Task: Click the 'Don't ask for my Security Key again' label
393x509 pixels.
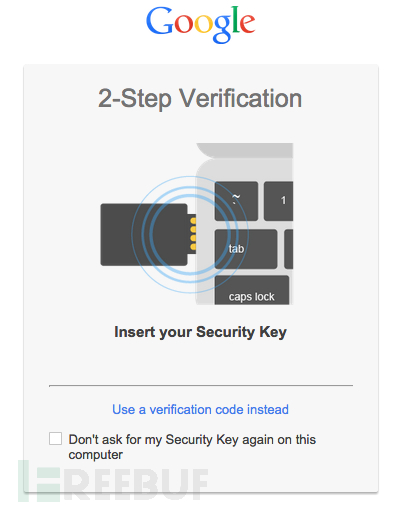Action: coord(192,447)
